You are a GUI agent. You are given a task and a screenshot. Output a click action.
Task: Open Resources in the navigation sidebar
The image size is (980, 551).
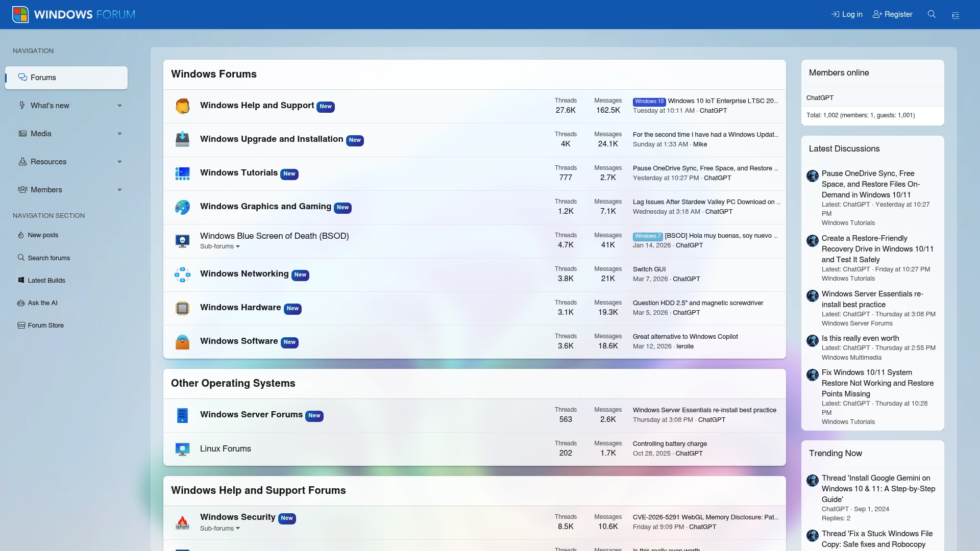tap(48, 162)
